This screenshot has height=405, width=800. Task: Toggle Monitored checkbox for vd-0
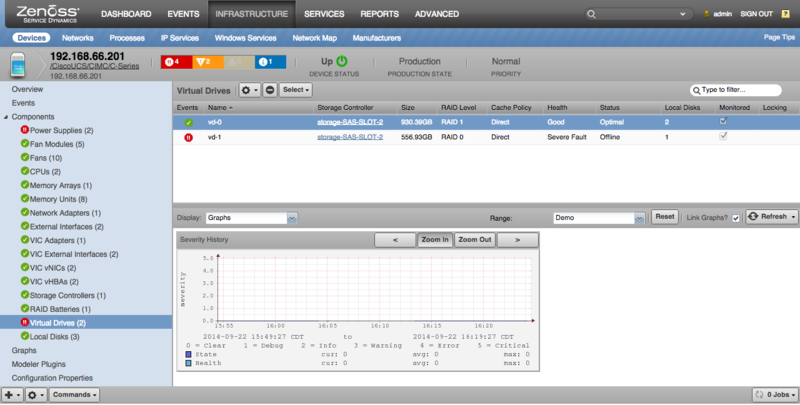point(723,121)
